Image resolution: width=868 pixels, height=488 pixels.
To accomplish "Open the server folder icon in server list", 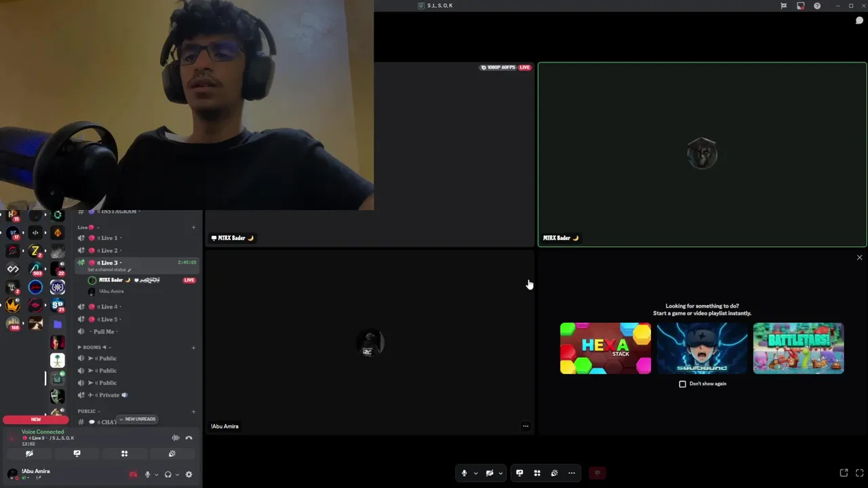I will (58, 324).
